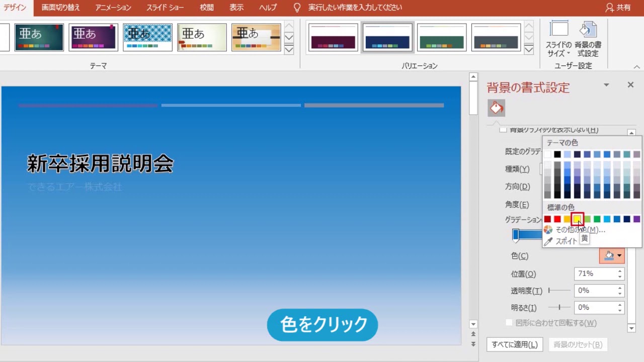Image resolution: width=644 pixels, height=362 pixels.
Task: Click the subtitle できるエアー株式会社 text
Action: coord(74,187)
